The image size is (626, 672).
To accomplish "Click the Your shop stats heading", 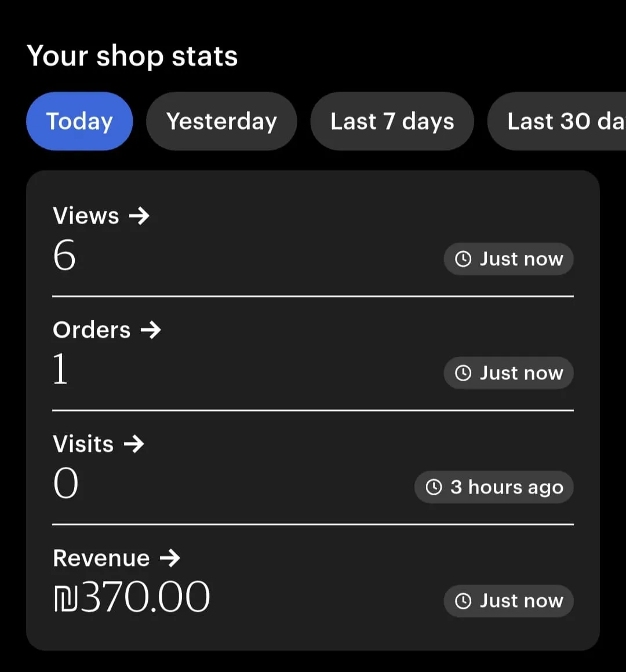I will tap(132, 56).
